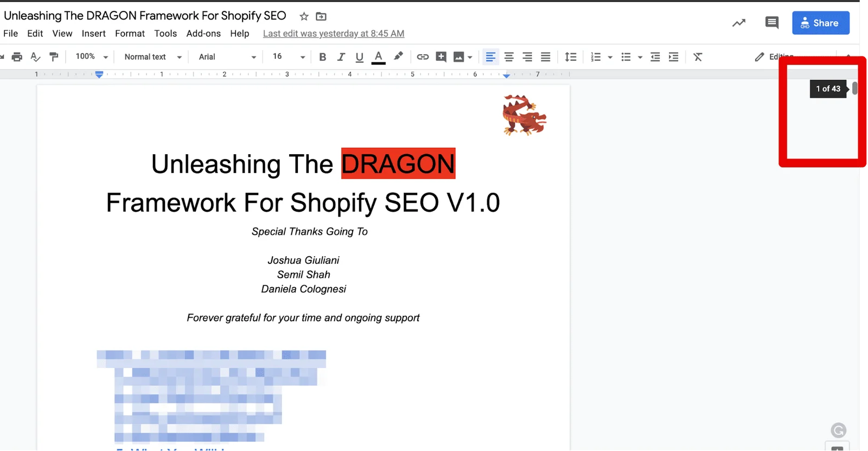Set center alignment

coord(509,56)
